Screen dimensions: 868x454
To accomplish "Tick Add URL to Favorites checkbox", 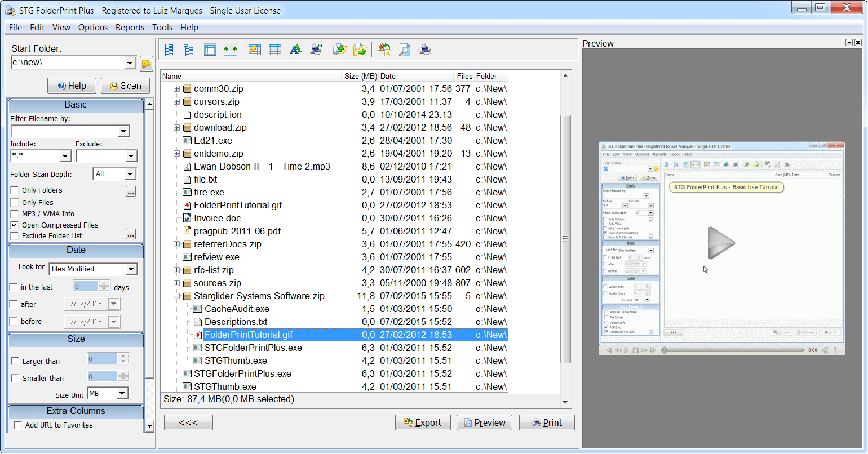I will click(18, 425).
